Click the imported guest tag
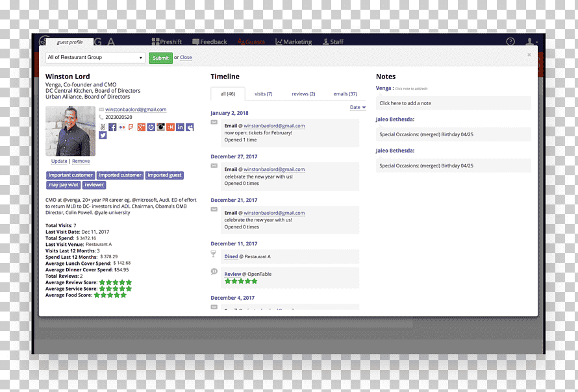The width and height of the screenshot is (578, 392). point(164,175)
